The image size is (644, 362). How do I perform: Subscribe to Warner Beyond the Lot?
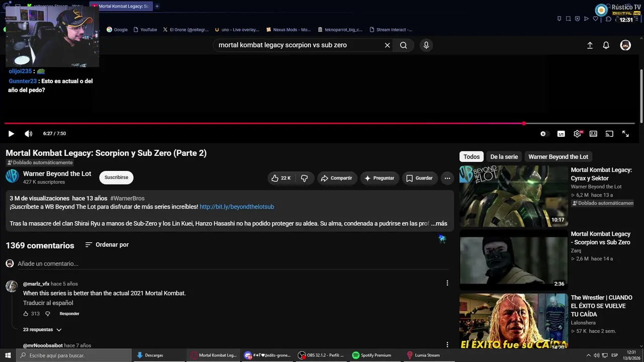(x=116, y=177)
